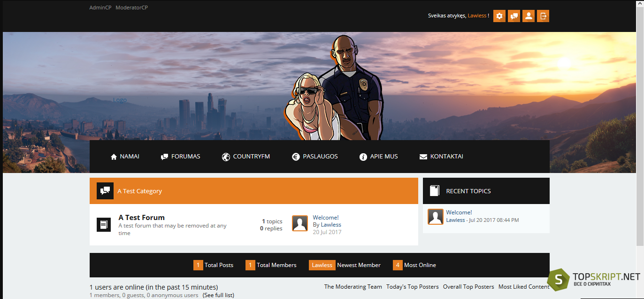Open the KONTAKTAI page

click(x=441, y=157)
